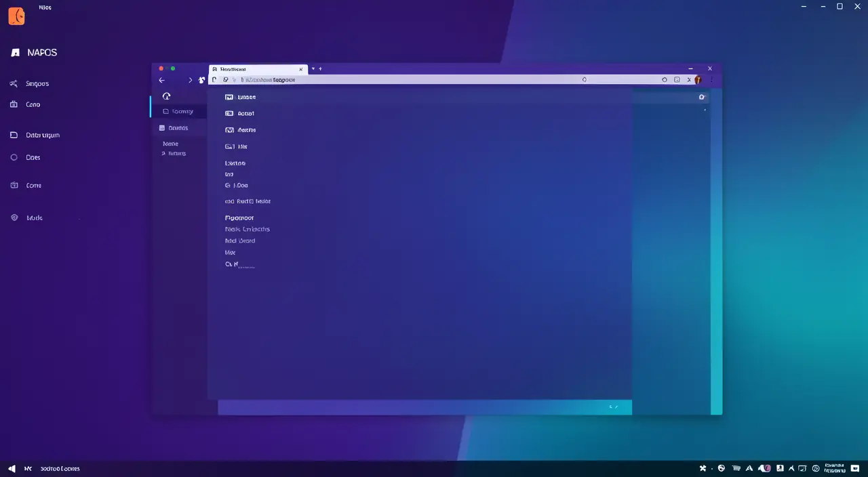Close the active browser tab
The height and width of the screenshot is (477, 868).
point(301,69)
